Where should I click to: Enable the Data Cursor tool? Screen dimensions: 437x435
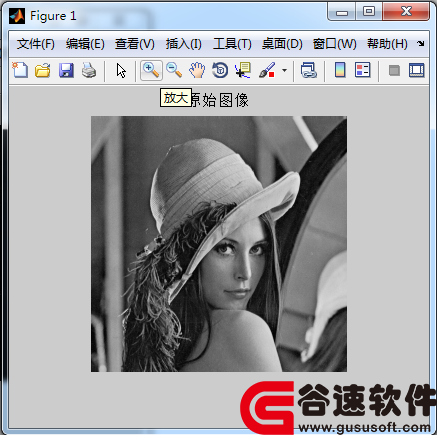(x=243, y=70)
